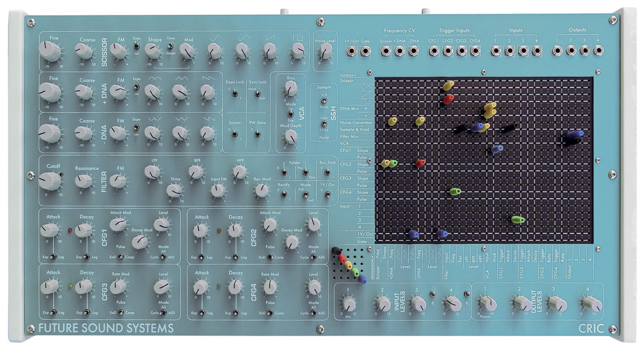The height and width of the screenshot is (349, 644).
Task: Adjust the CFG1 Attack knob
Action: pyautogui.click(x=51, y=230)
